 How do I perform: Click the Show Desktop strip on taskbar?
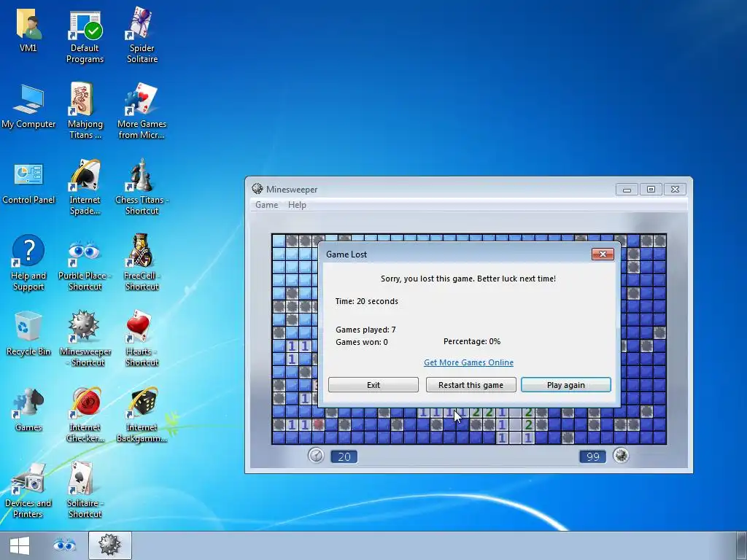click(x=742, y=545)
